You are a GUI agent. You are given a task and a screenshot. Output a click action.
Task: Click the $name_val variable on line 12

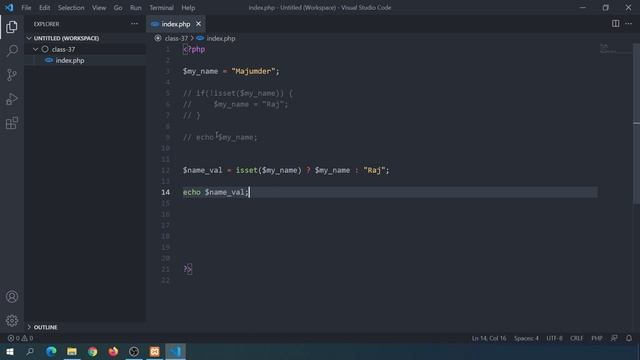tap(202, 170)
